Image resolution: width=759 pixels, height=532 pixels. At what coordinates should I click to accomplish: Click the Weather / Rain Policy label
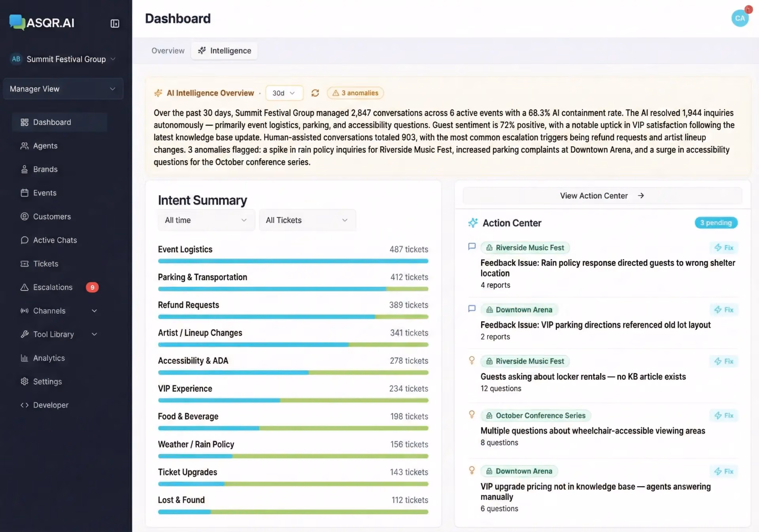(196, 444)
